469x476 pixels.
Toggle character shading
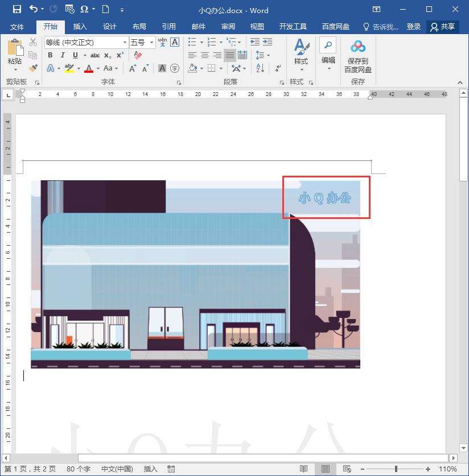pyautogui.click(x=162, y=68)
